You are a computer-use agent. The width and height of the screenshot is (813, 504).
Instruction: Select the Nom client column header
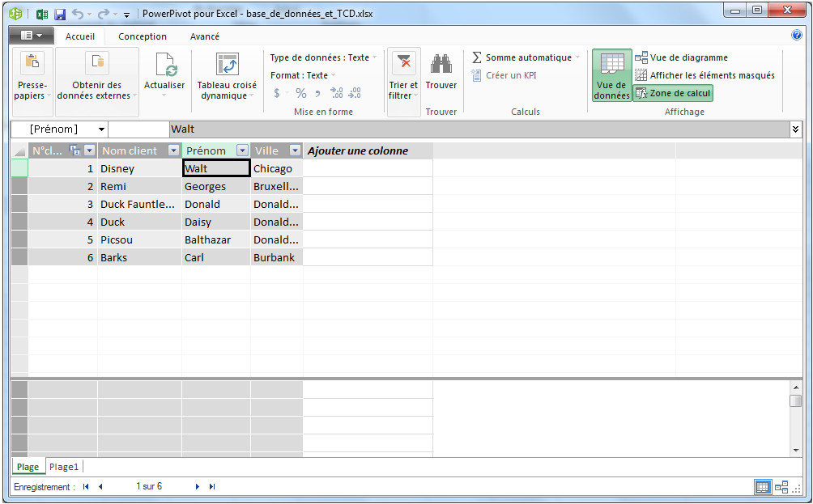click(139, 150)
